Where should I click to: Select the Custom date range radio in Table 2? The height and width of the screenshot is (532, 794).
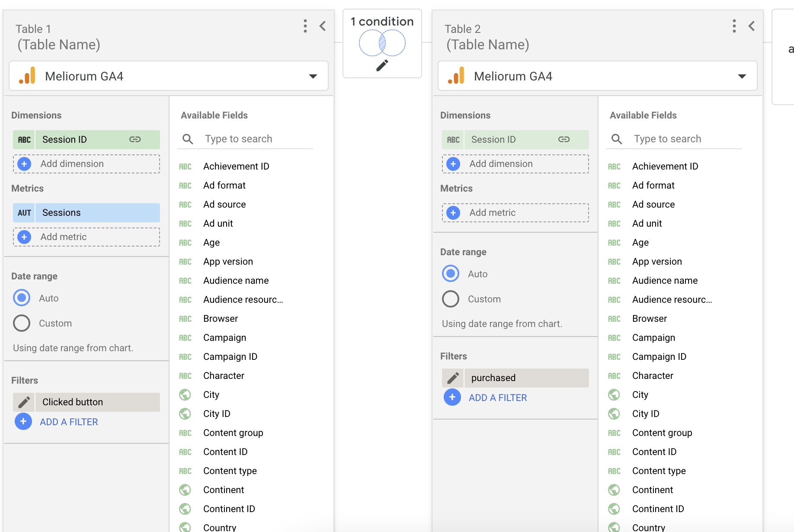tap(450, 298)
